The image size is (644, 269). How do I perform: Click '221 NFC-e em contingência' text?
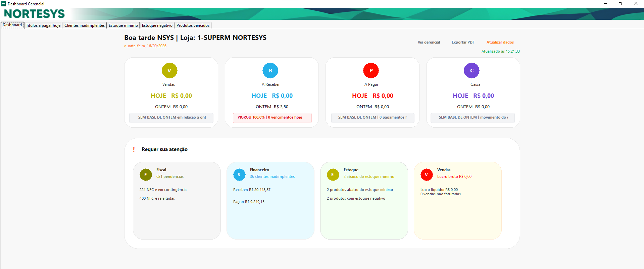163,190
